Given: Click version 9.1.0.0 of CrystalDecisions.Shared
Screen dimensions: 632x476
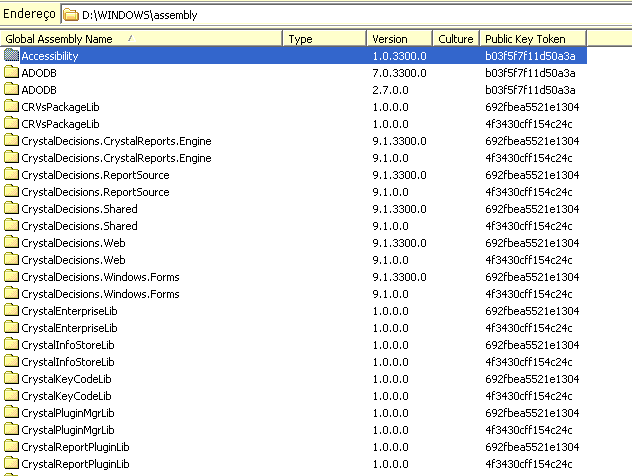Looking at the screenshot, I should point(391,226).
